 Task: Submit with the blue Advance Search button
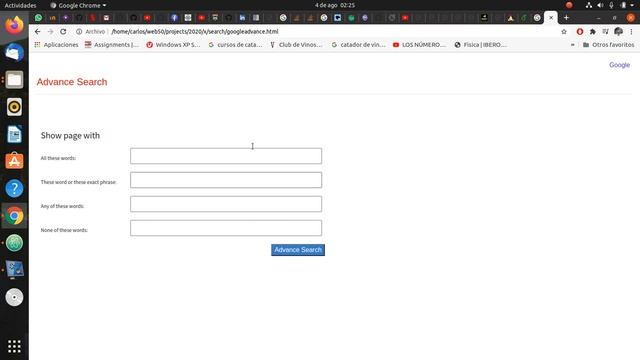pos(298,250)
